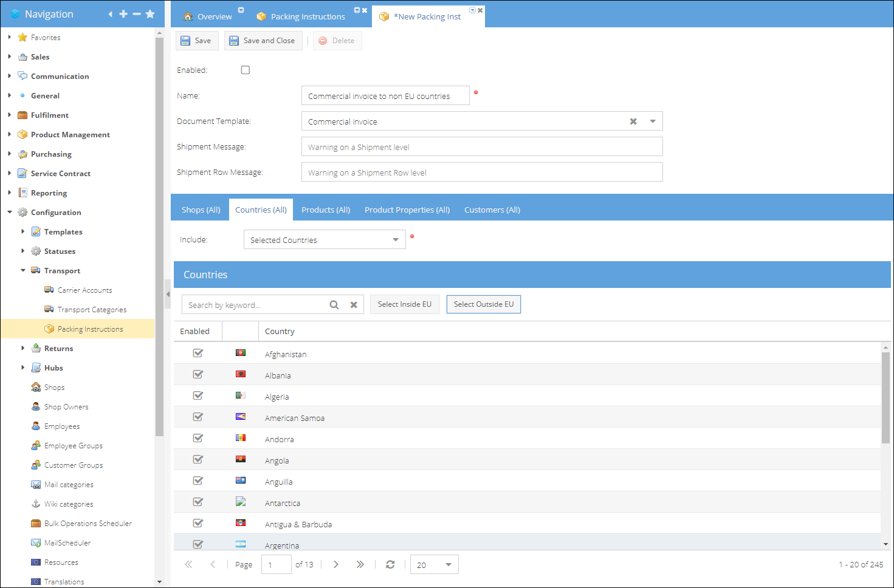This screenshot has width=894, height=588.
Task: Open Resources in navigation
Action: pyautogui.click(x=55, y=562)
